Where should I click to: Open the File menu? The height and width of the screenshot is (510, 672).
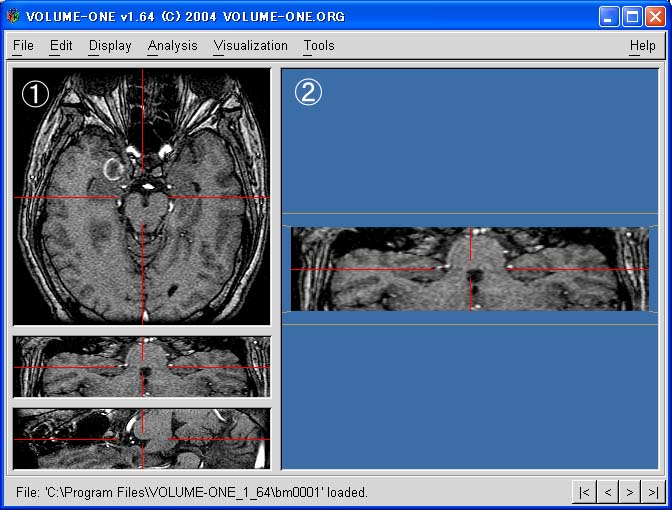pos(23,45)
